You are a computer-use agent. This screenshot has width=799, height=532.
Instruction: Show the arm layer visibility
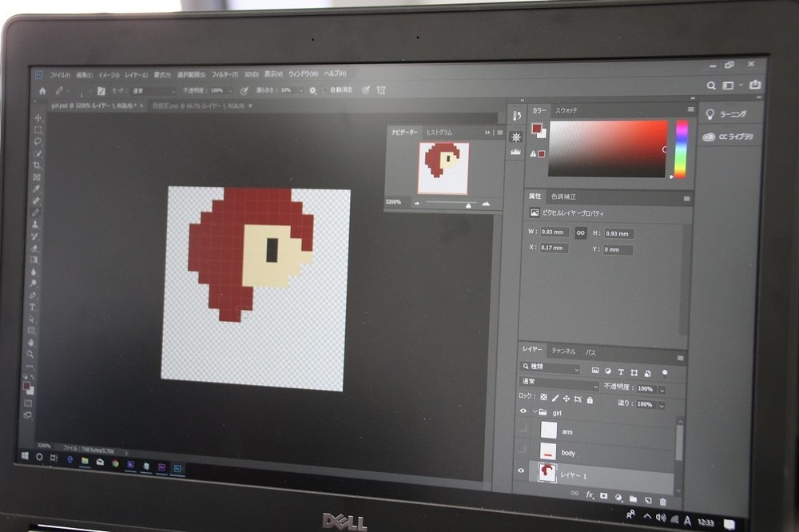click(523, 430)
